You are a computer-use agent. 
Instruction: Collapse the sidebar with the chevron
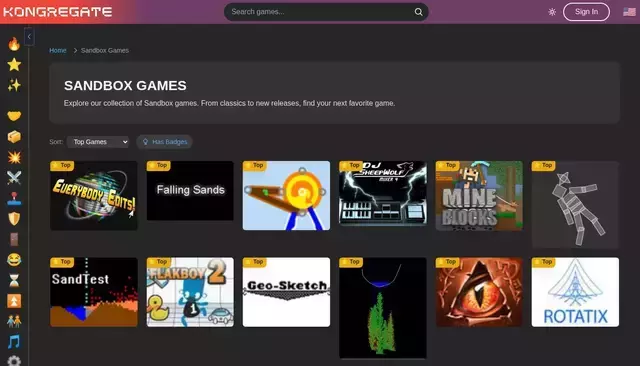(29, 37)
